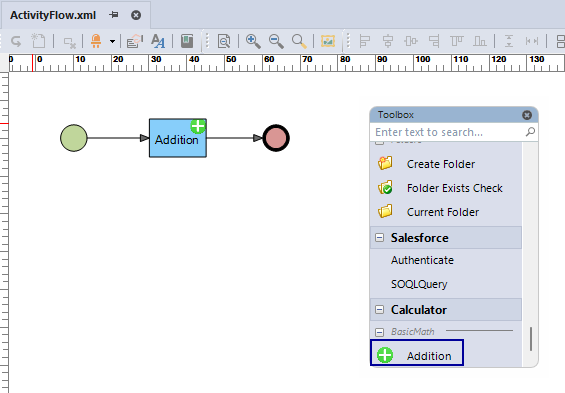Select the SOQLQuery toolbox item
Screen dimensions: 565x393
(419, 284)
